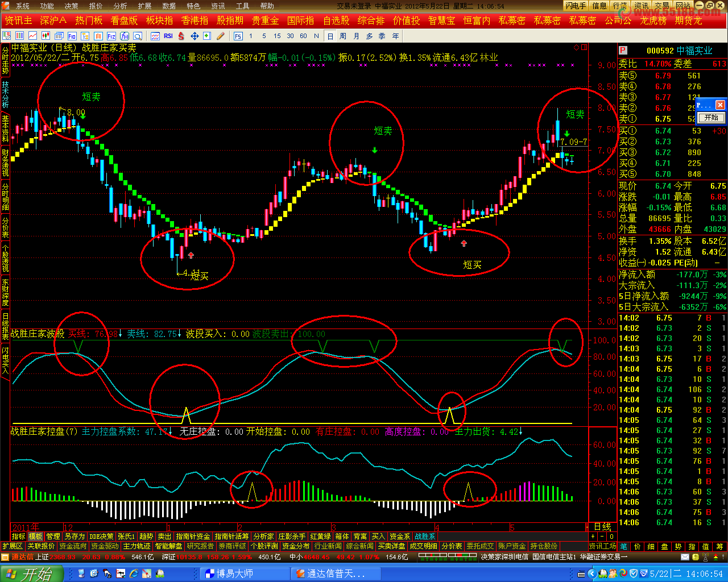Open the 分析 menu
The width and height of the screenshot is (728, 582).
tap(120, 6)
